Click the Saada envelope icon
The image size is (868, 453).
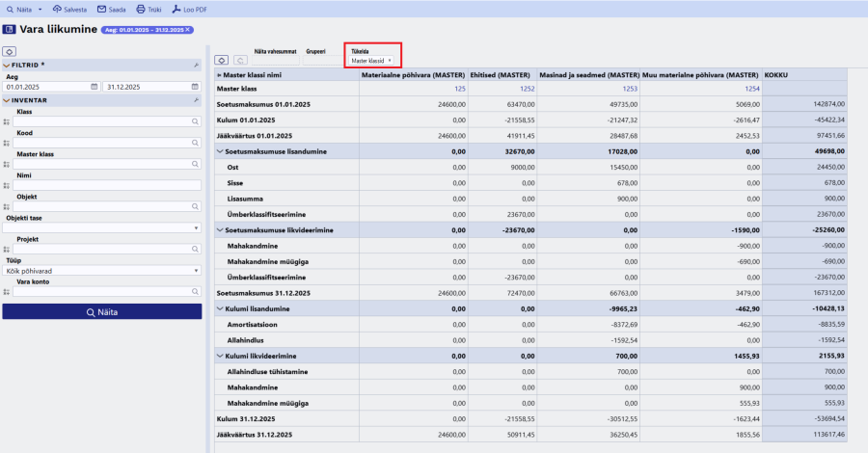(102, 10)
